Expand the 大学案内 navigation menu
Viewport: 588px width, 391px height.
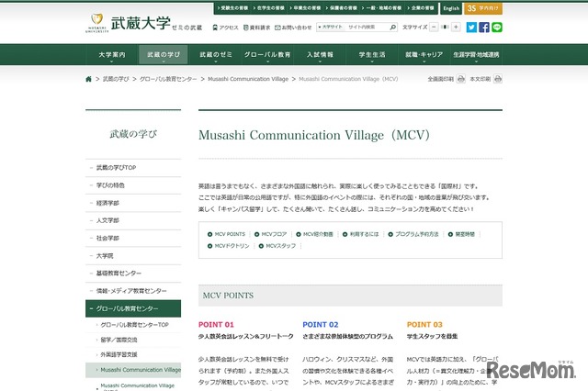click(x=111, y=55)
